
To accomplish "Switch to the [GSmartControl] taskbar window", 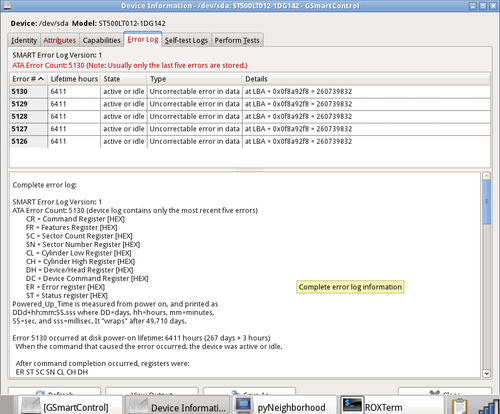I will pyautogui.click(x=69, y=406).
